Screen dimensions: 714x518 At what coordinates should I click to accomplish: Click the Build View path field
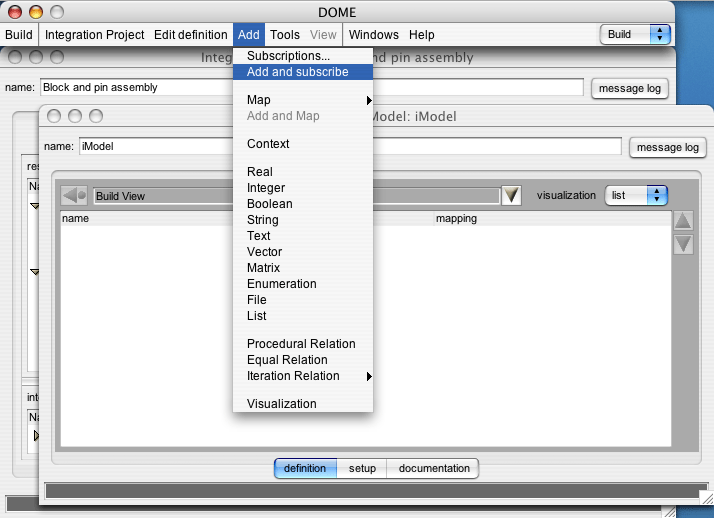(296, 196)
